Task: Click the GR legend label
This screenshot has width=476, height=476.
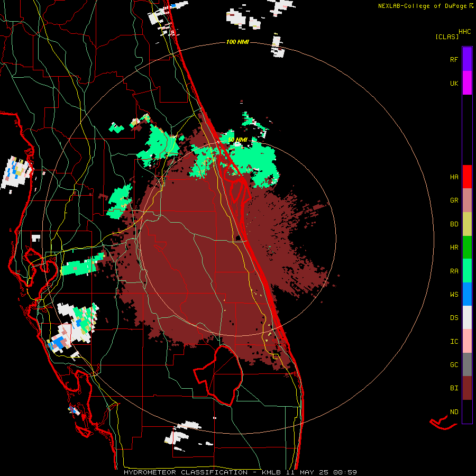Action: click(454, 200)
